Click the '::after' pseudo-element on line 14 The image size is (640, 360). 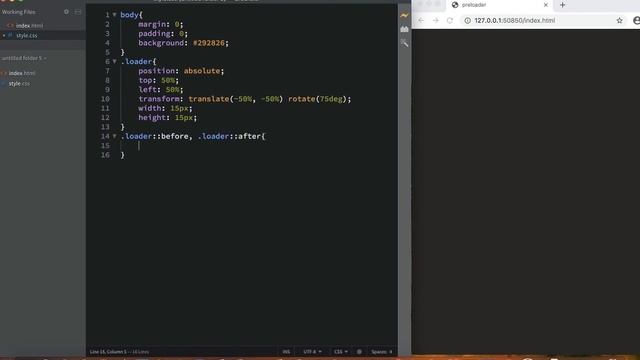point(245,136)
